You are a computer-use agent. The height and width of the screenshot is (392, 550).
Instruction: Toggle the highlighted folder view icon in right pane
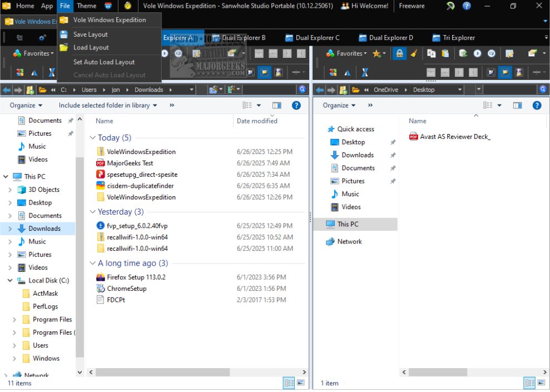[x=505, y=73]
